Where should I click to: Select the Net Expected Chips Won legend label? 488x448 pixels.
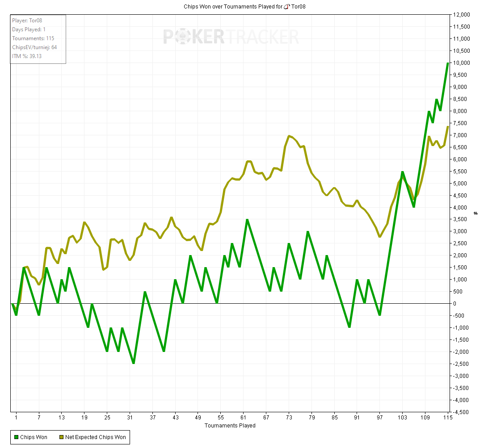pos(96,437)
